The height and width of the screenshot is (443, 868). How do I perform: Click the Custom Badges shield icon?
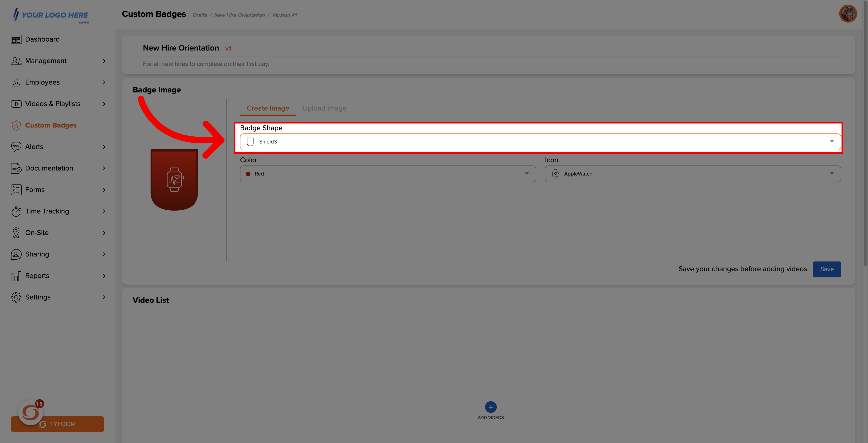click(x=16, y=125)
